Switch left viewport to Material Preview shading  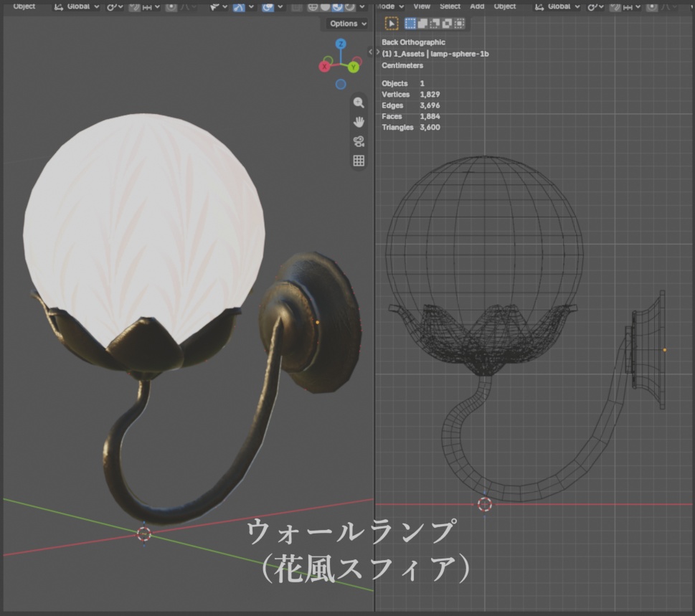click(x=338, y=6)
